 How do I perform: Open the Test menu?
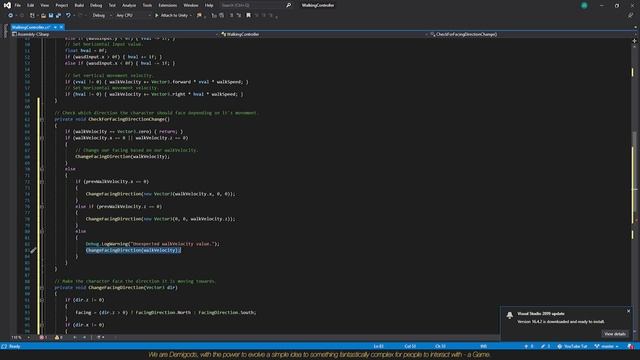tap(112, 5)
